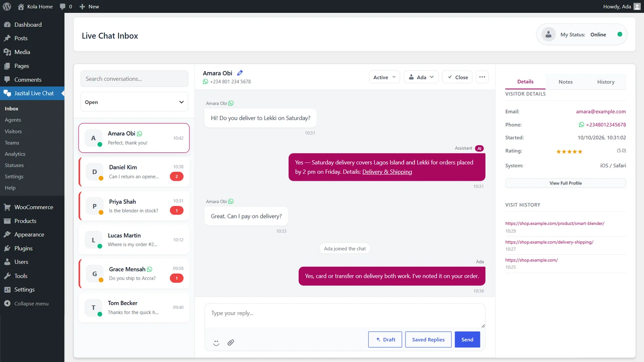Image resolution: width=644 pixels, height=362 pixels.
Task: Open the Ada agent assignment dropdown
Action: pos(421,77)
